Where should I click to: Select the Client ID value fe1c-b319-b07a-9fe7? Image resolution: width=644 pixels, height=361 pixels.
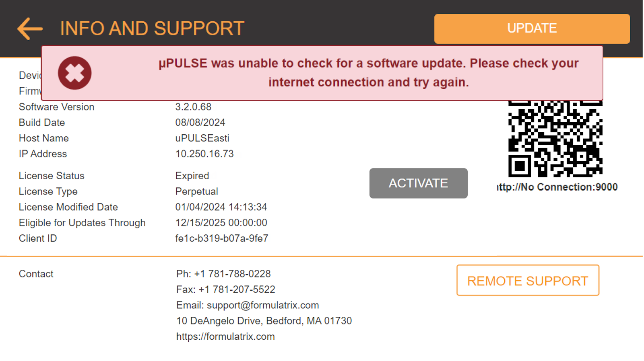(222, 238)
